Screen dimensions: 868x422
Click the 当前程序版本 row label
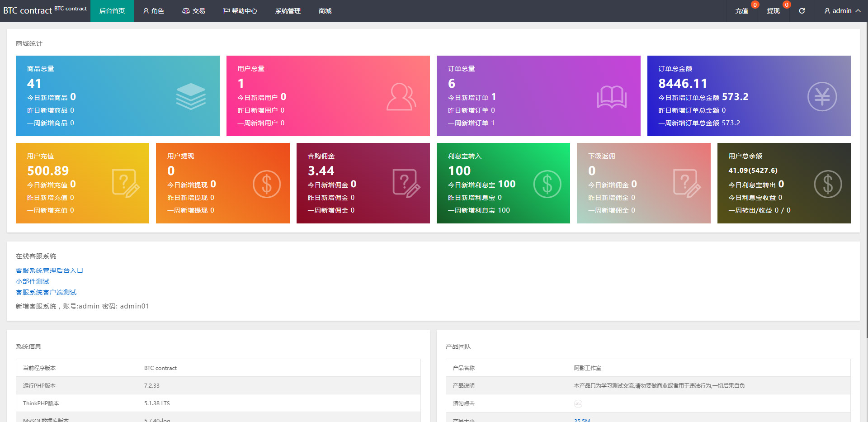pyautogui.click(x=39, y=368)
